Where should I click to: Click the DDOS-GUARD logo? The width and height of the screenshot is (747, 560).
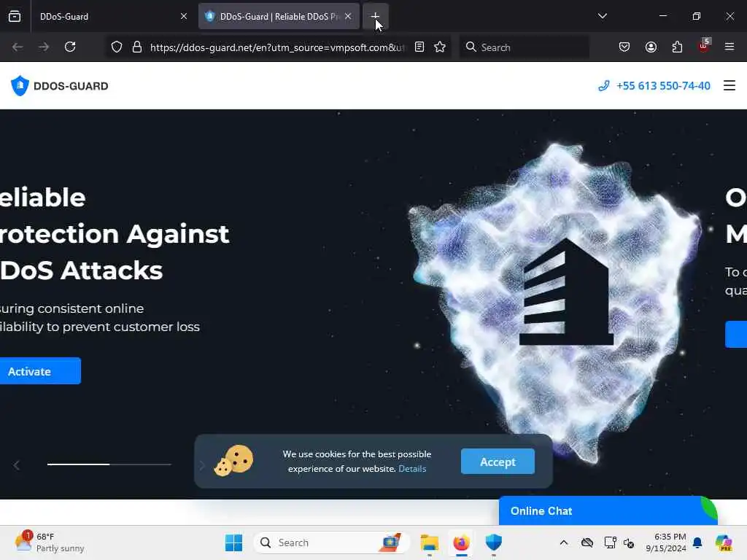pos(60,86)
